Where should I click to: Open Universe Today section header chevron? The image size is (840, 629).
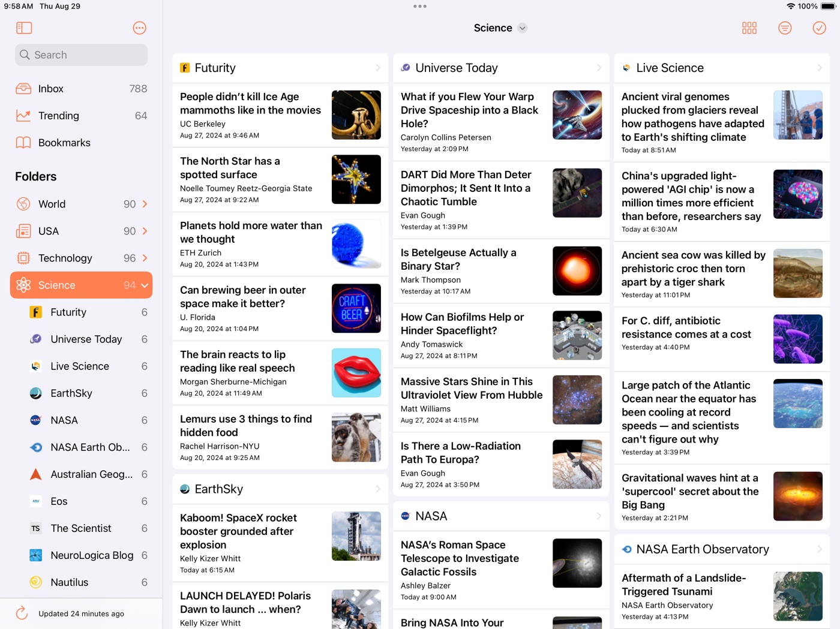pos(599,68)
